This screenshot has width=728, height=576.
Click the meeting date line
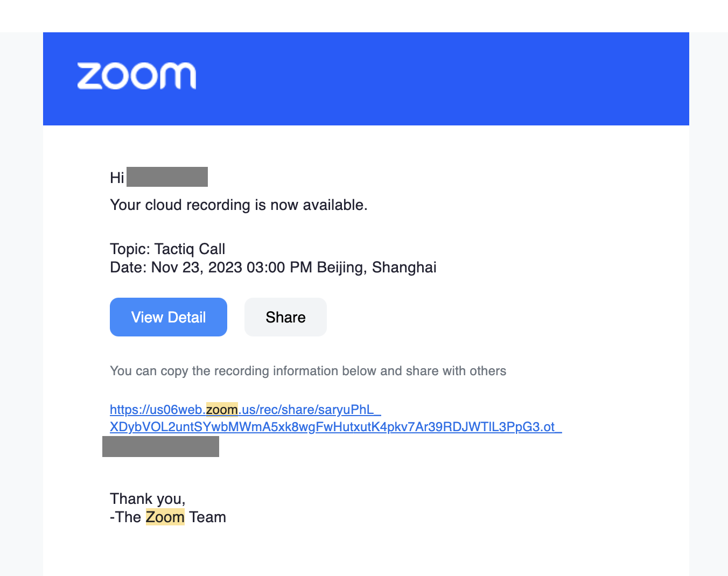pyautogui.click(x=273, y=267)
